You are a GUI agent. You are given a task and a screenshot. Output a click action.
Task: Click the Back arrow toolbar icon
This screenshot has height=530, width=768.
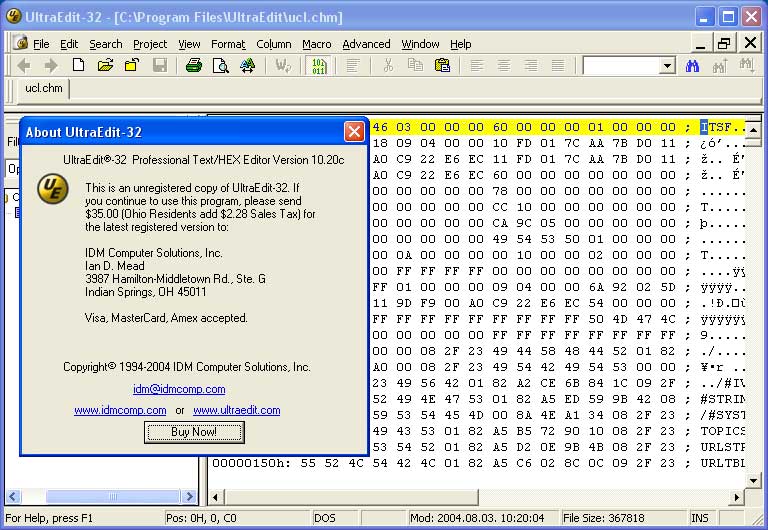(x=24, y=65)
